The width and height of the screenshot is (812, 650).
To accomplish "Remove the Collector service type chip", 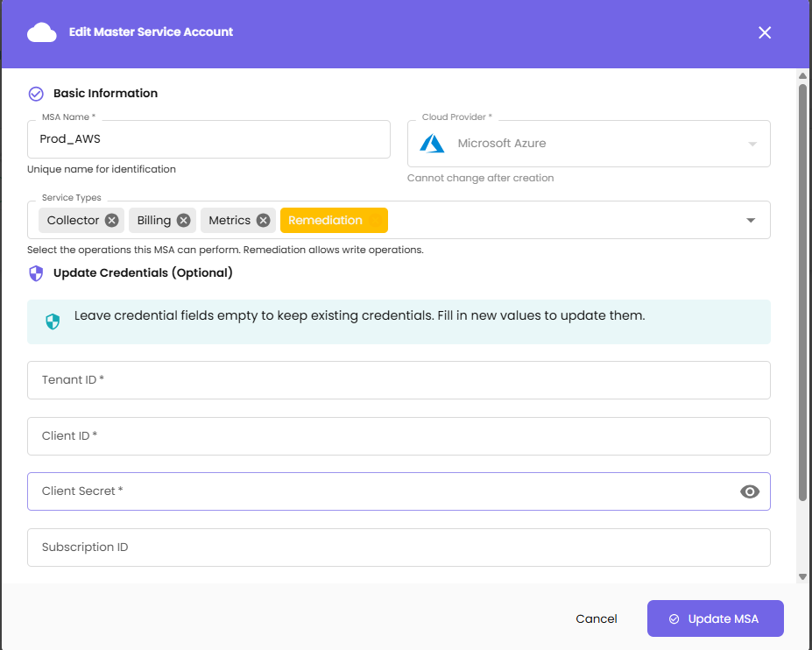I will pos(111,221).
